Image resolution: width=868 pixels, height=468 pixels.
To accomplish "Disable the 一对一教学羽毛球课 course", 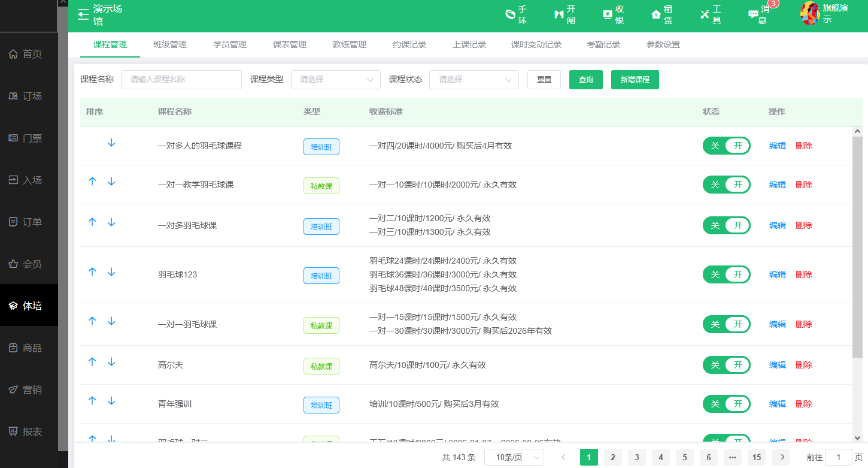I will tap(726, 184).
